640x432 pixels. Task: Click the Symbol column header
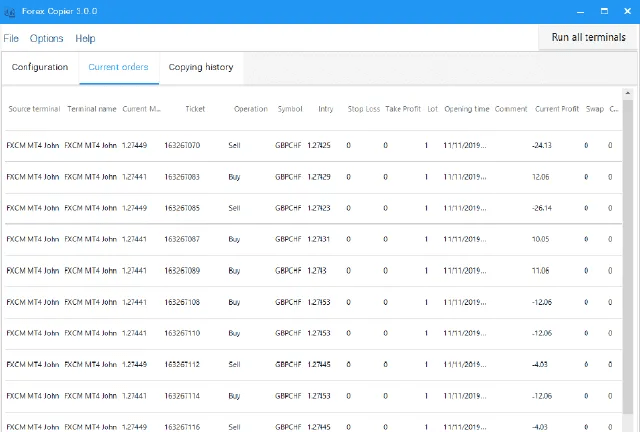click(290, 109)
